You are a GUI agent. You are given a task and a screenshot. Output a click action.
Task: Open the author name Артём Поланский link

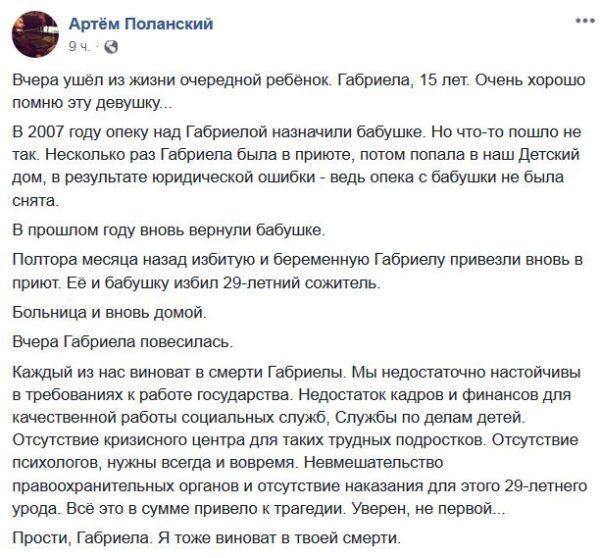[141, 24]
